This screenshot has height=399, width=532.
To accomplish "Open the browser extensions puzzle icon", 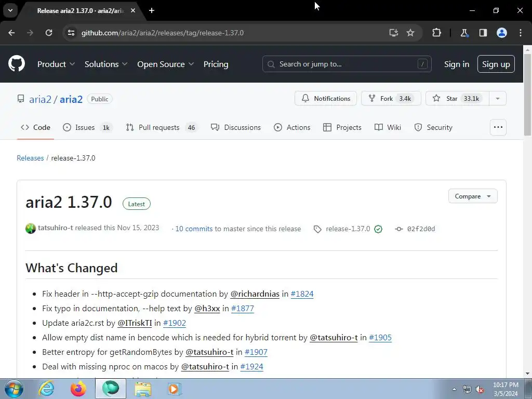I will point(436,33).
